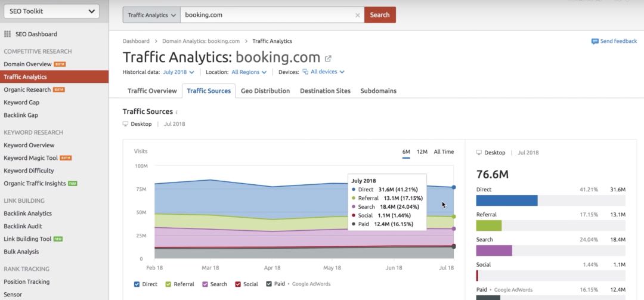Viewport: 644px width, 300px height.
Task: Click the blue Direct traffic bar
Action: point(507,200)
